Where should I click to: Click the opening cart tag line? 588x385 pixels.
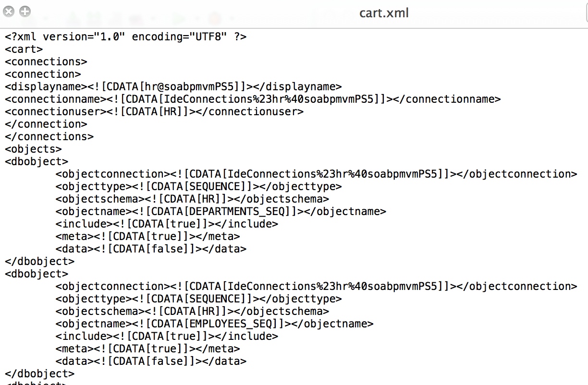point(24,49)
